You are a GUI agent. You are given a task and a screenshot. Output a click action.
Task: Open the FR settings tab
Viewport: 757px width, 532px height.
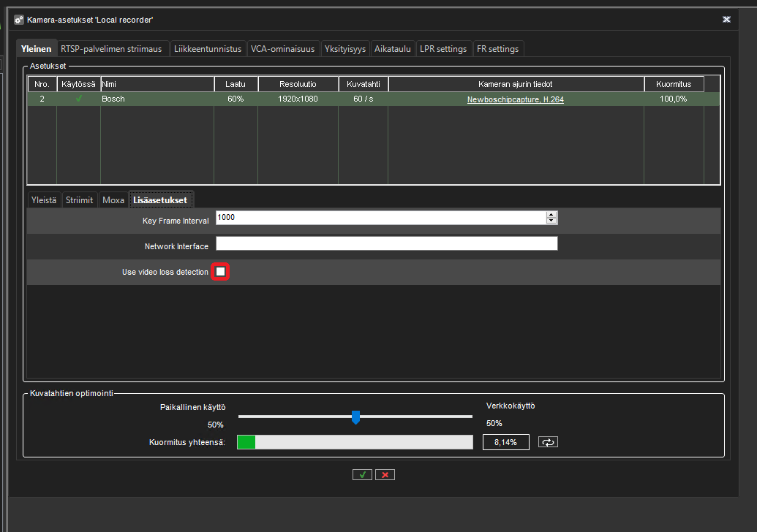[x=498, y=49]
